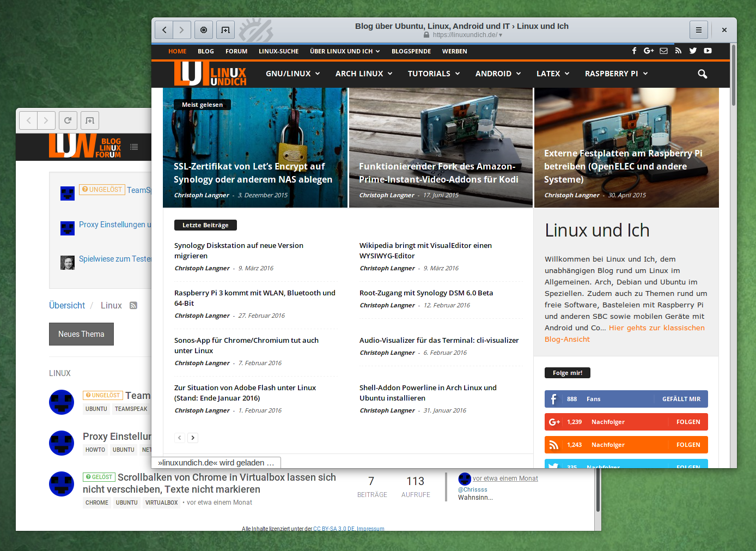
Task: Open the URL dropdown arrow after linuxundich.de
Action: 501,35
